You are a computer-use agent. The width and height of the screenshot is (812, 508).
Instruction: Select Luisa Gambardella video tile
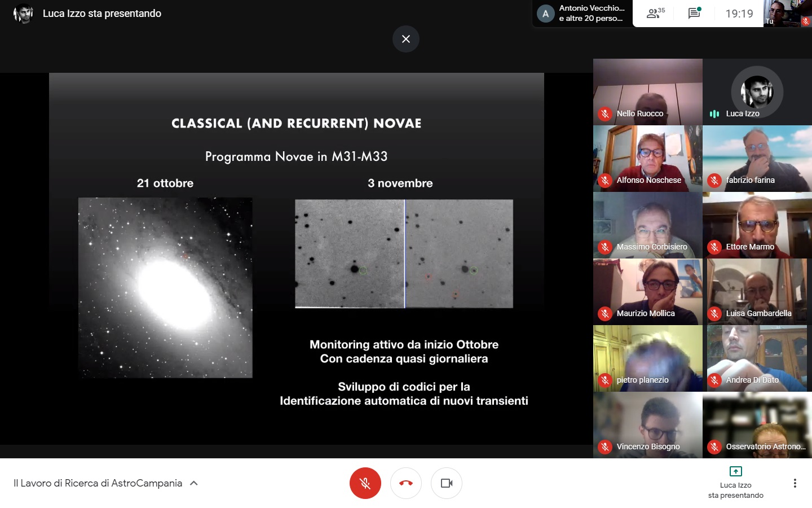click(x=757, y=292)
